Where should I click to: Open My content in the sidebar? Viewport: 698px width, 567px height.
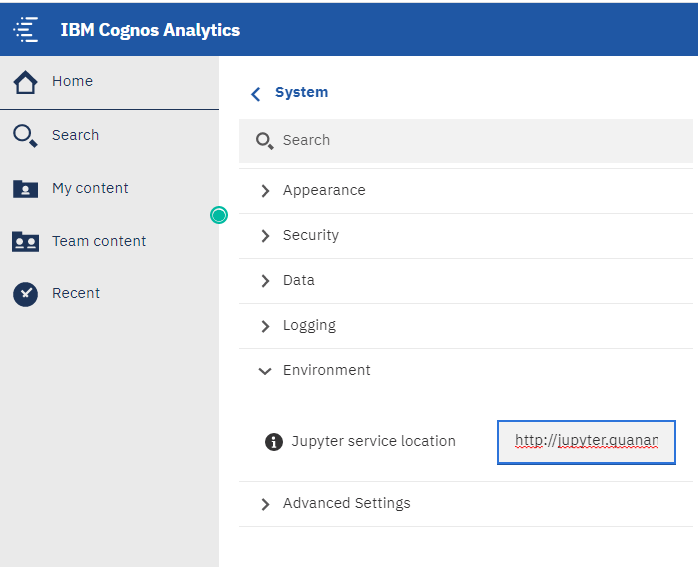coord(90,188)
